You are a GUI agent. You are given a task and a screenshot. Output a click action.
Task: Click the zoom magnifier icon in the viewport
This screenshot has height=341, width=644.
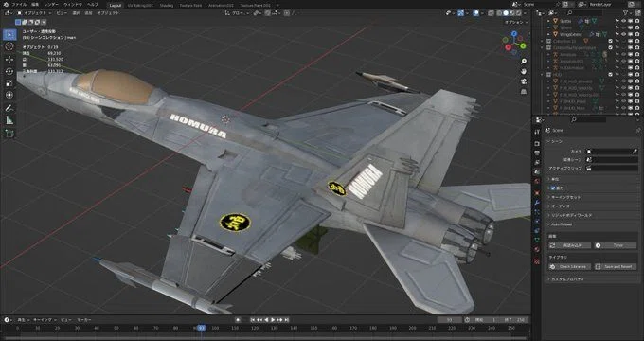point(524,62)
